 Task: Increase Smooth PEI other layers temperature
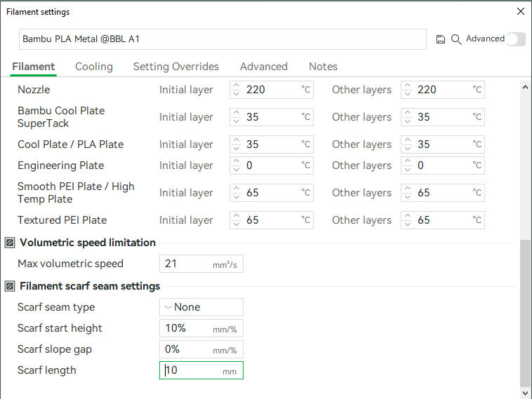(408, 189)
